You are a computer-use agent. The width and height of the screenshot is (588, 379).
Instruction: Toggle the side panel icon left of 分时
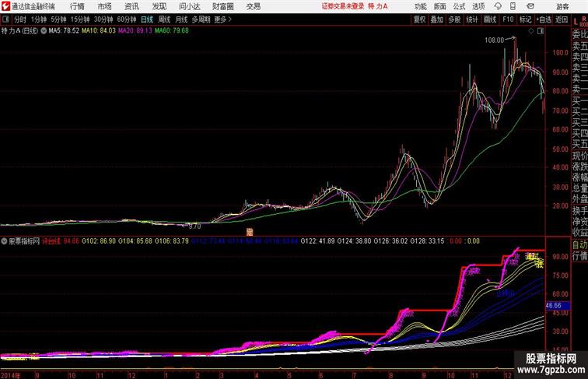(5, 19)
